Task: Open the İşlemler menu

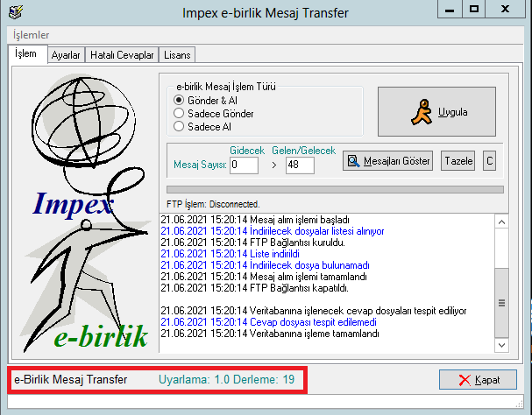Action: click(31, 35)
